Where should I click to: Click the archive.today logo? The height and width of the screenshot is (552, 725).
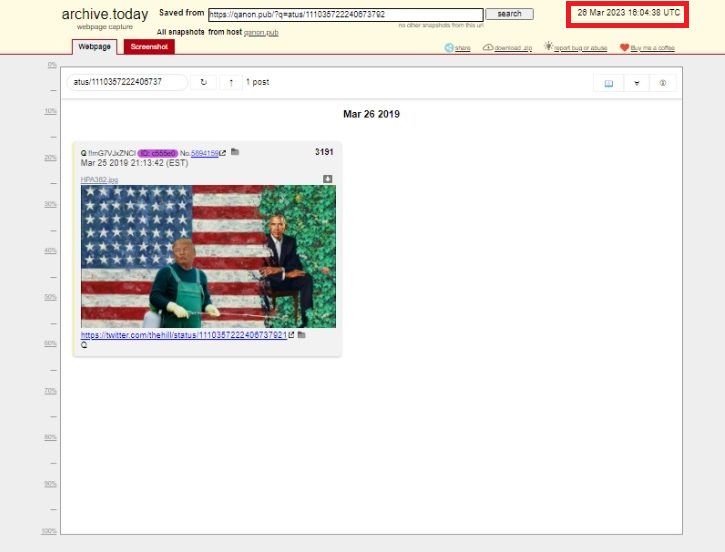(105, 14)
